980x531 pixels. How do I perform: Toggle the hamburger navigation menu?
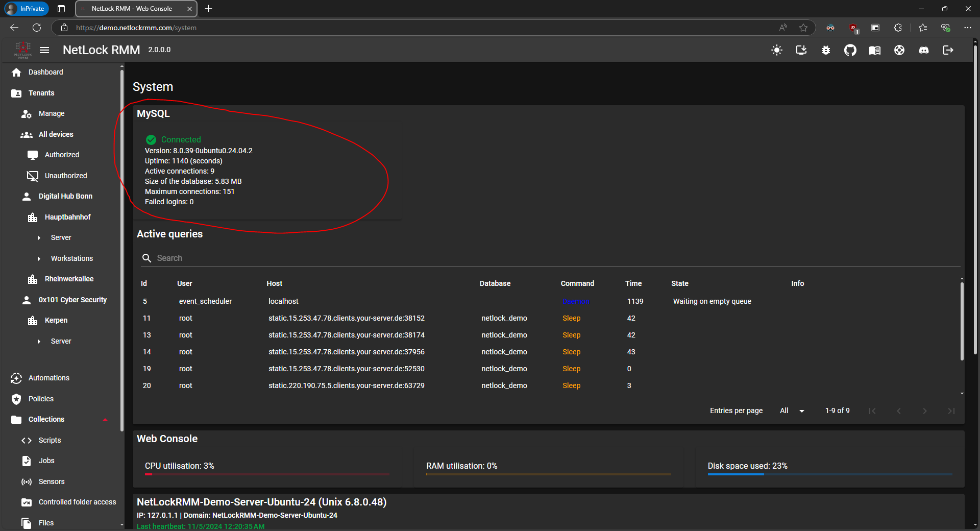click(x=44, y=50)
